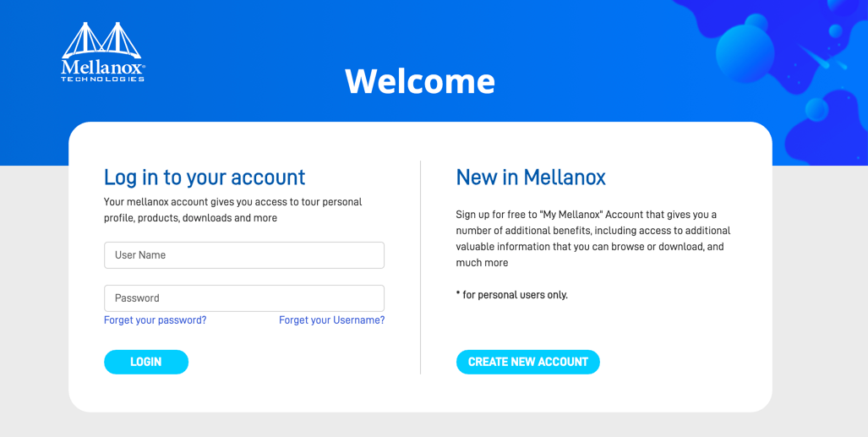The height and width of the screenshot is (437, 868).
Task: Click the New in Mellanox heading
Action: (531, 178)
